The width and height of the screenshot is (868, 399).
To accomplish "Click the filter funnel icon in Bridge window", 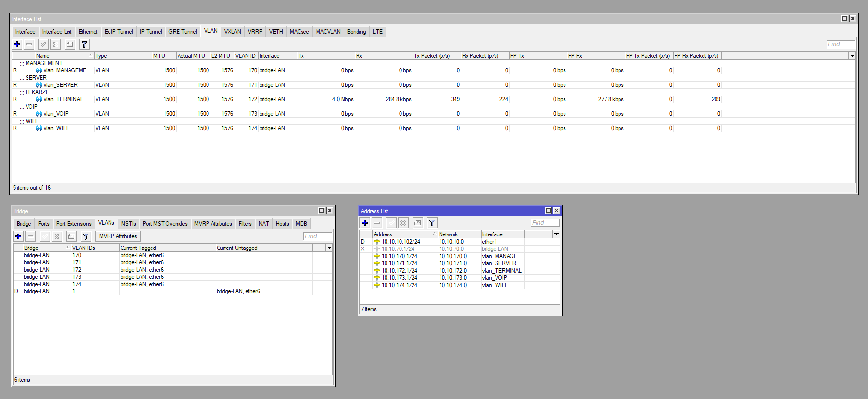I will coord(86,236).
